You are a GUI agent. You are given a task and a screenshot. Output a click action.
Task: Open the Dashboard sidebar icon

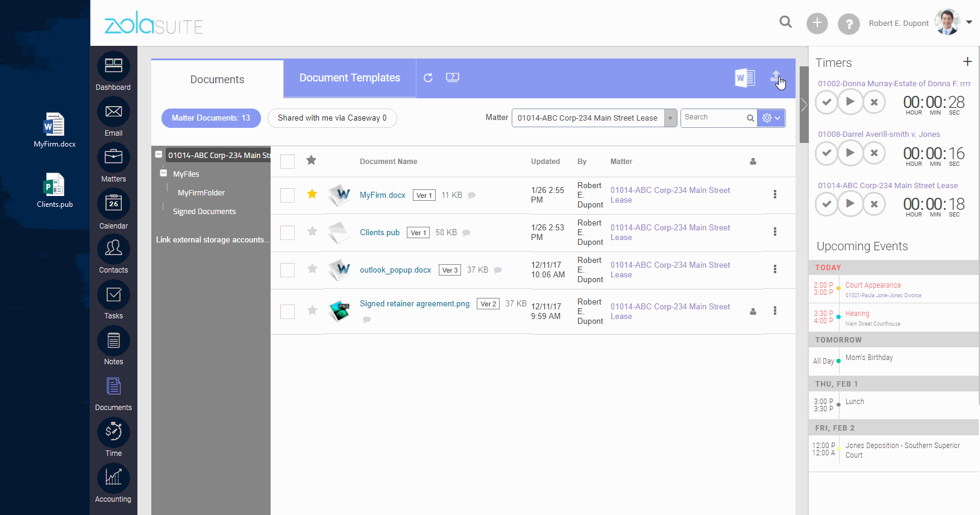(x=113, y=66)
